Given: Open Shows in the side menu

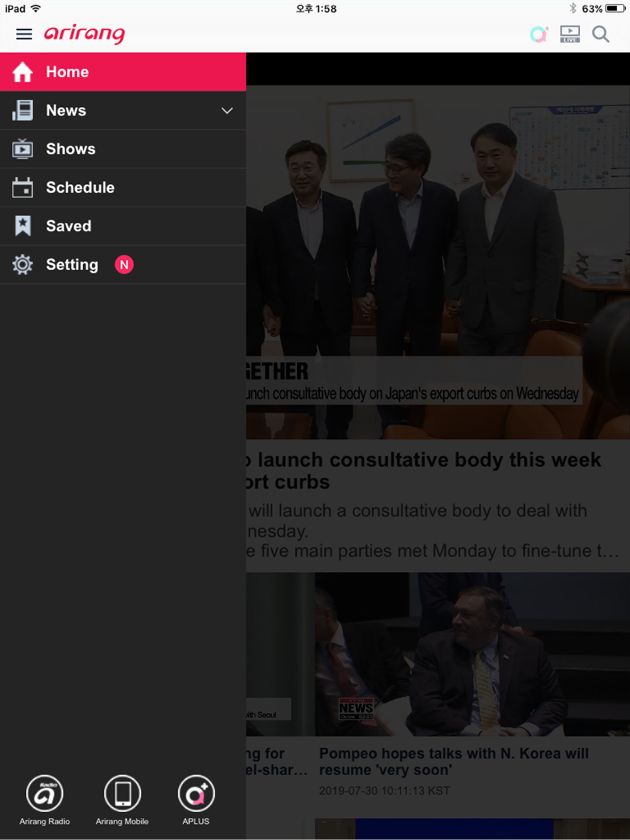Looking at the screenshot, I should [x=71, y=149].
